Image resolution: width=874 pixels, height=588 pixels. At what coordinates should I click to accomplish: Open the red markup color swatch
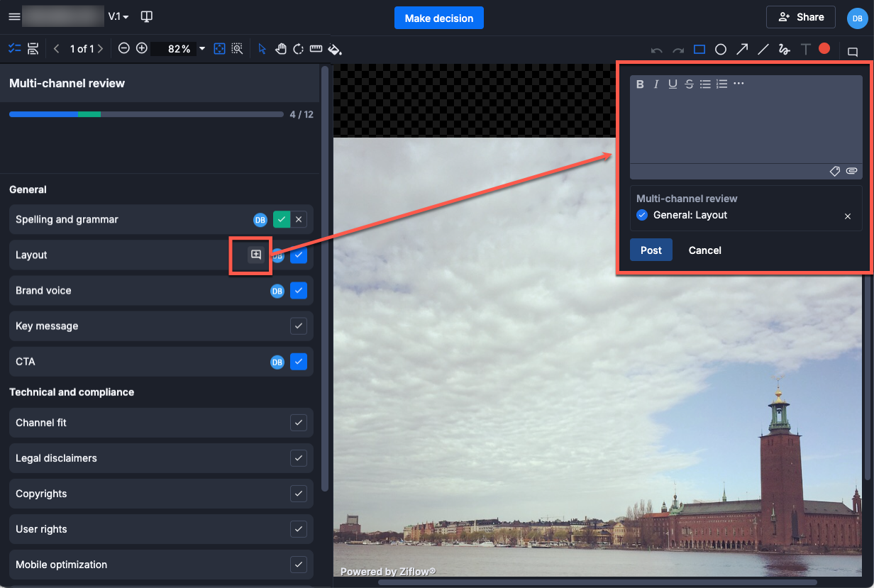824,48
